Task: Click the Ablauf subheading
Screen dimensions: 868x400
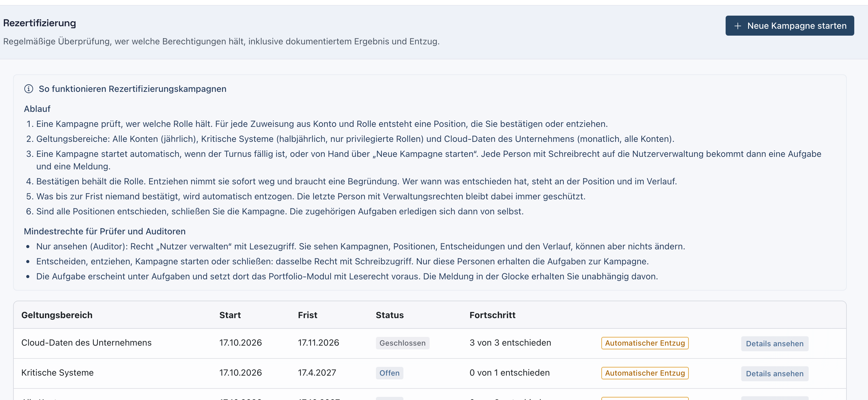Action: click(37, 109)
